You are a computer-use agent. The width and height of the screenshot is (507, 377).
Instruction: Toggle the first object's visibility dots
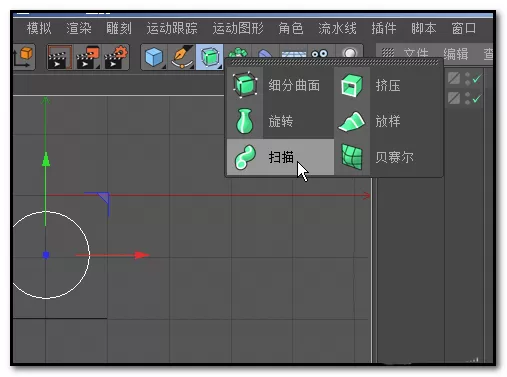pos(468,78)
